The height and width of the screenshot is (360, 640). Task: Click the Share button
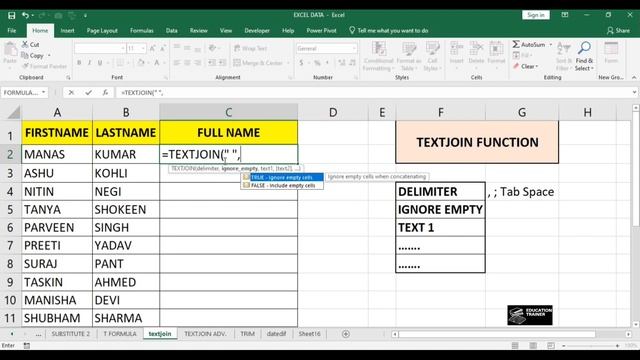click(618, 30)
